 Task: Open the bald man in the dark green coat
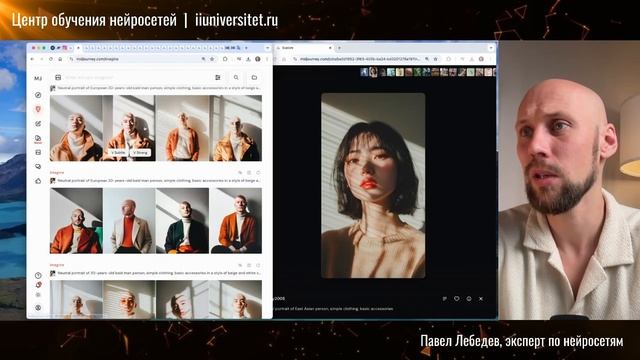click(182, 221)
